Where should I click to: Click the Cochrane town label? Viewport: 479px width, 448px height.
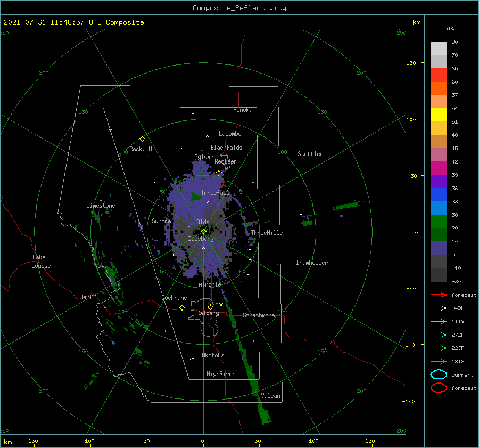174,298
